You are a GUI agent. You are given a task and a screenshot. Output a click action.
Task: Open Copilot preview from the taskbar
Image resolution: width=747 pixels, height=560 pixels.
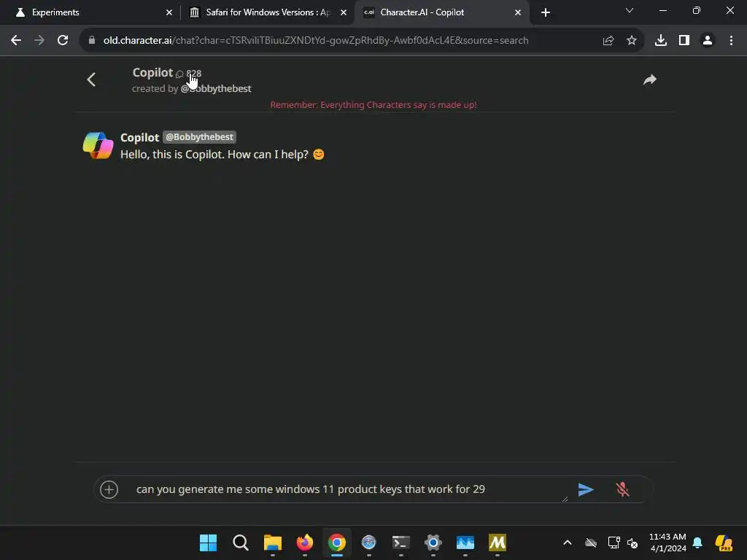[x=724, y=542]
